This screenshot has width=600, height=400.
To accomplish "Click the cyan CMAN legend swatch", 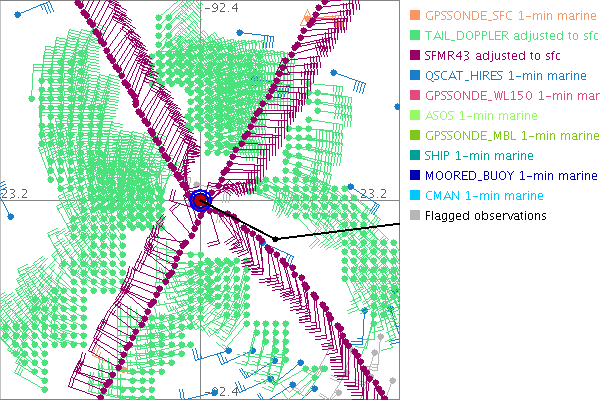I will (412, 195).
